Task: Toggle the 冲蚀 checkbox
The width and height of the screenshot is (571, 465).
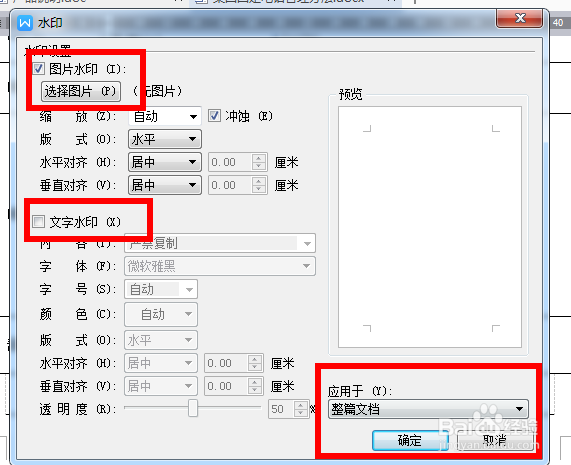Action: (214, 116)
